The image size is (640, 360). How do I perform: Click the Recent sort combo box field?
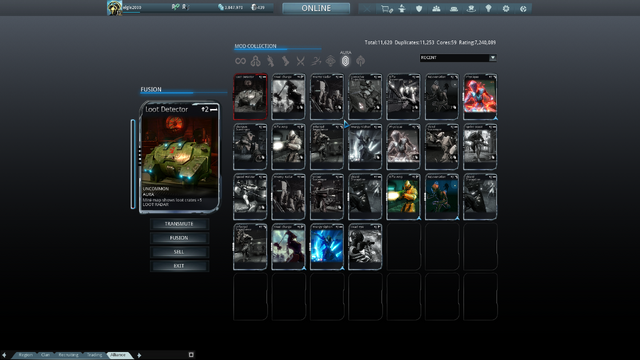(x=458, y=58)
